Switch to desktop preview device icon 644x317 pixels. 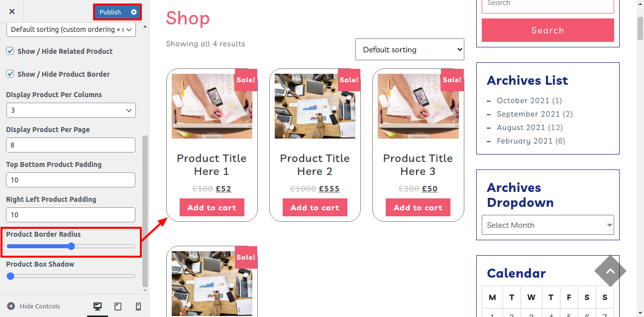click(x=98, y=306)
